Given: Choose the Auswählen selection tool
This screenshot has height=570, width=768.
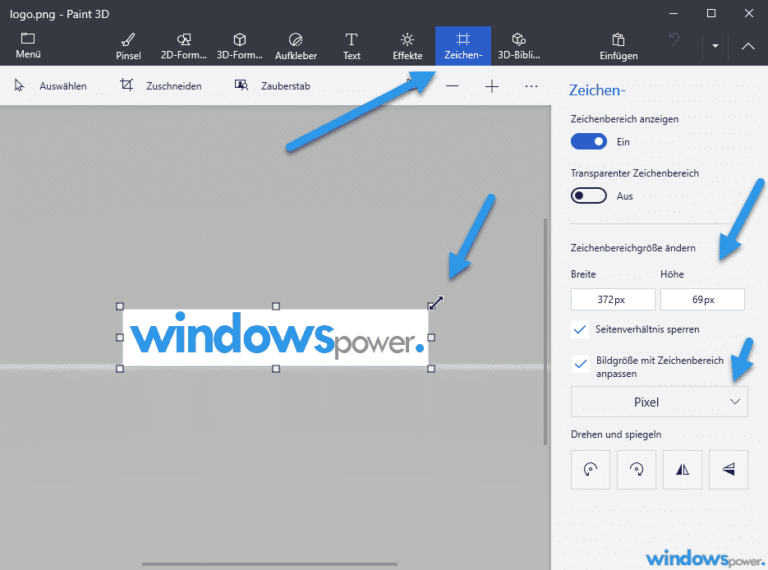Looking at the screenshot, I should (x=50, y=86).
